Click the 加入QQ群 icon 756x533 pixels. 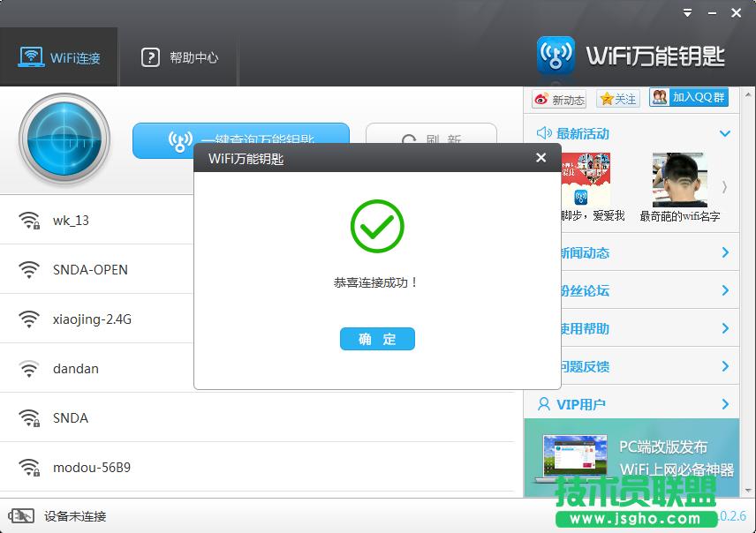click(658, 98)
